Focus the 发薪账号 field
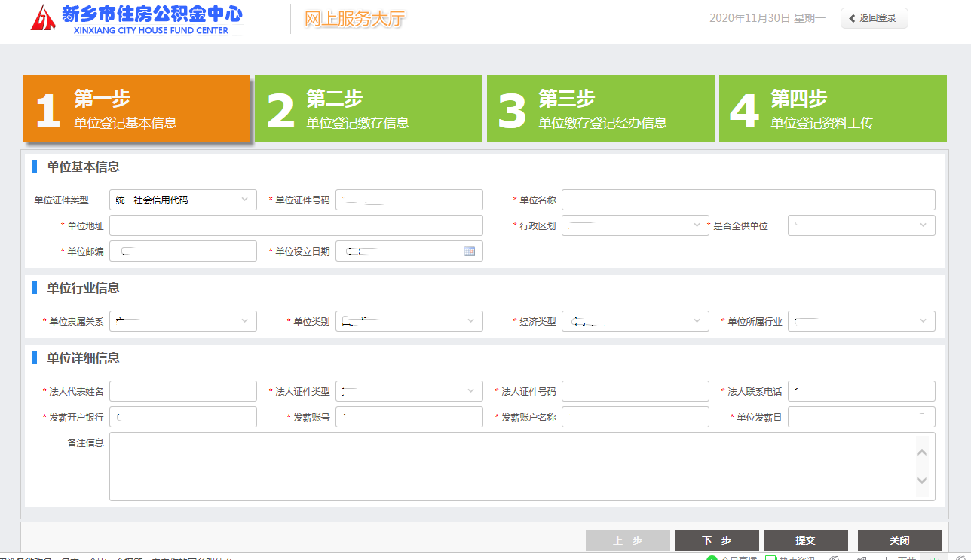This screenshot has height=560, width=971. [409, 417]
